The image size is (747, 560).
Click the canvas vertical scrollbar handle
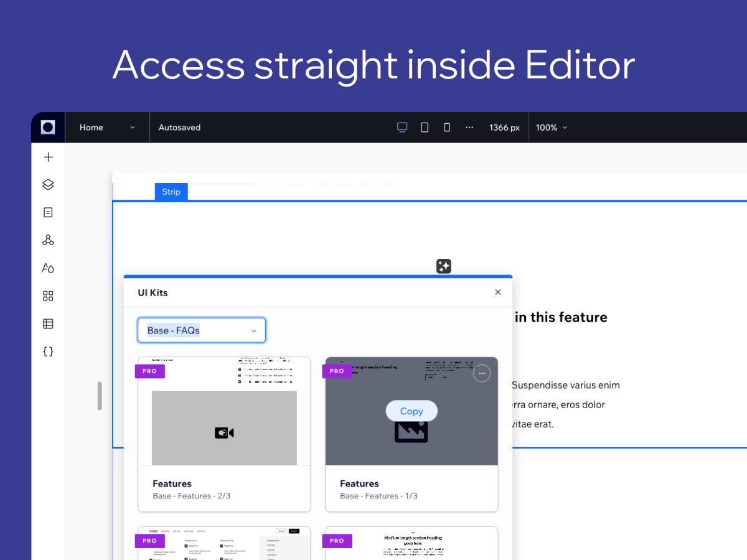point(100,396)
